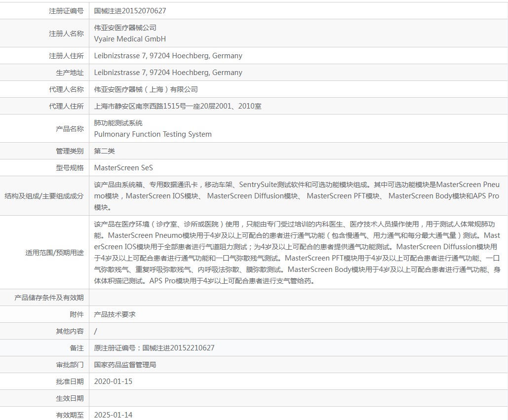508x420 pixels.
Task: Select the 代理人住所 label
Action: (66, 106)
